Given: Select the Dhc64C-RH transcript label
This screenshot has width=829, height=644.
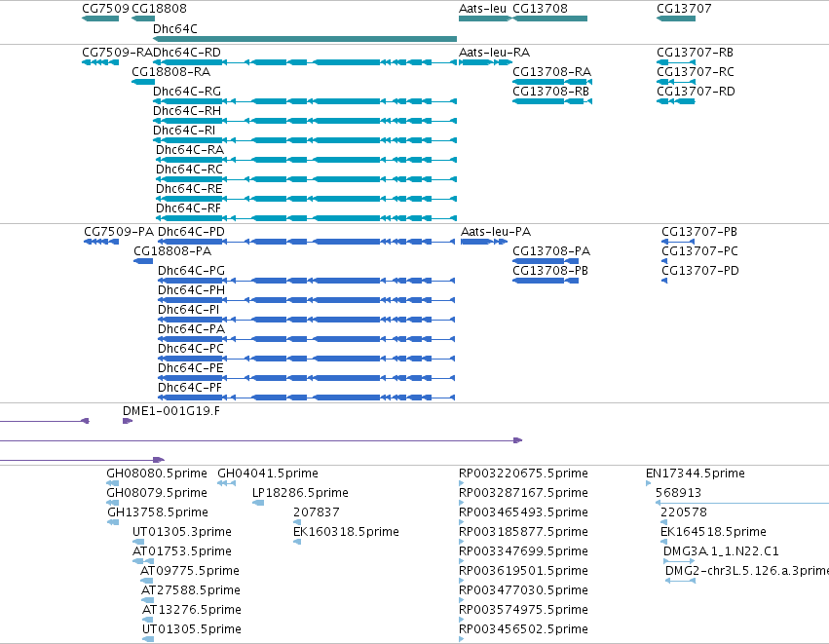Looking at the screenshot, I should (187, 111).
